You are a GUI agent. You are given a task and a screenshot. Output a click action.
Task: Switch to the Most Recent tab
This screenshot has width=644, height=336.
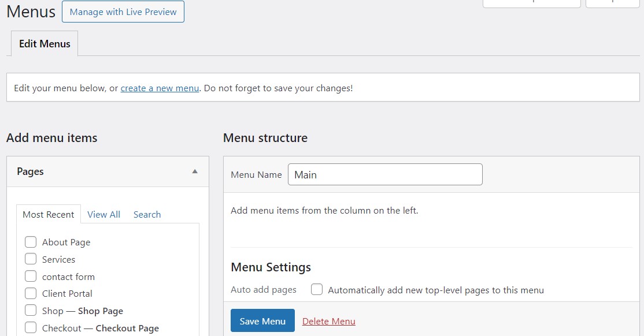(x=49, y=214)
